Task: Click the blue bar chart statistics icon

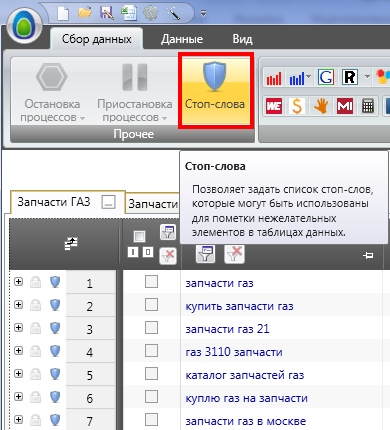Action: (x=297, y=78)
